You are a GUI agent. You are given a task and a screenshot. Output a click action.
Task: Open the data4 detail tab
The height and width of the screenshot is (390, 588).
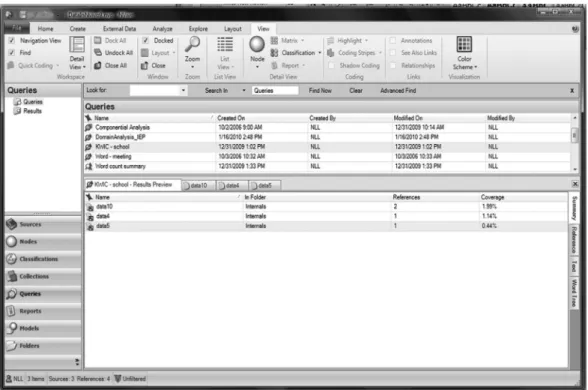click(232, 185)
